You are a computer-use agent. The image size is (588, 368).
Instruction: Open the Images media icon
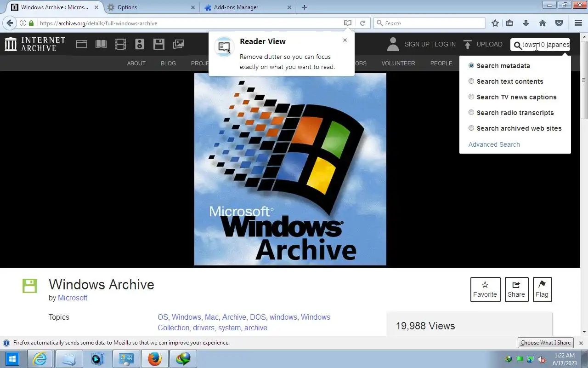[178, 45]
